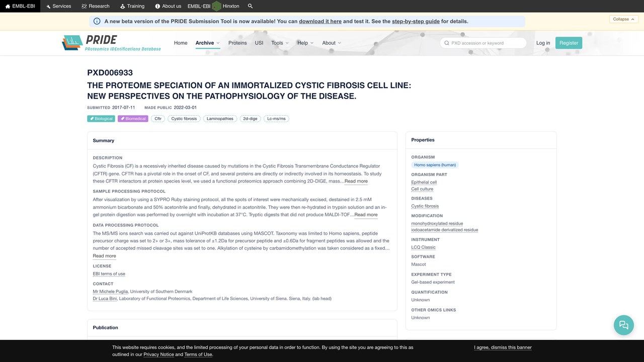Click the Homo sapiens (human) organism tag
644x362 pixels.
click(x=435, y=165)
